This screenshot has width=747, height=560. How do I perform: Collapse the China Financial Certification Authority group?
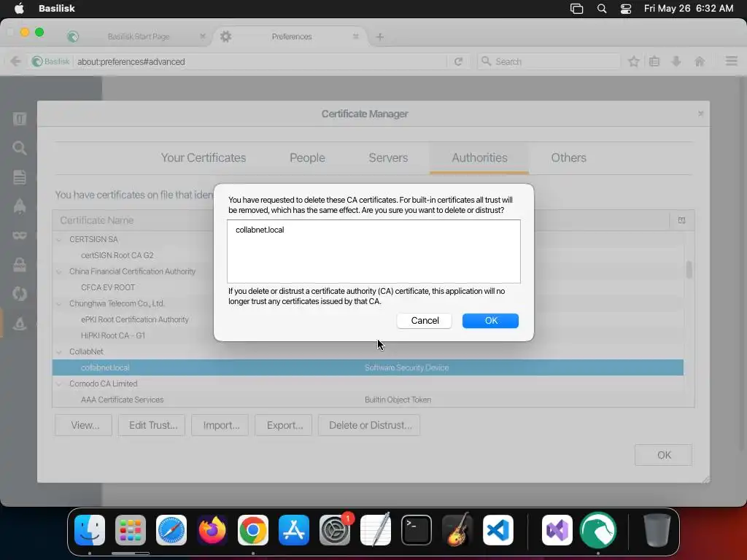[59, 271]
